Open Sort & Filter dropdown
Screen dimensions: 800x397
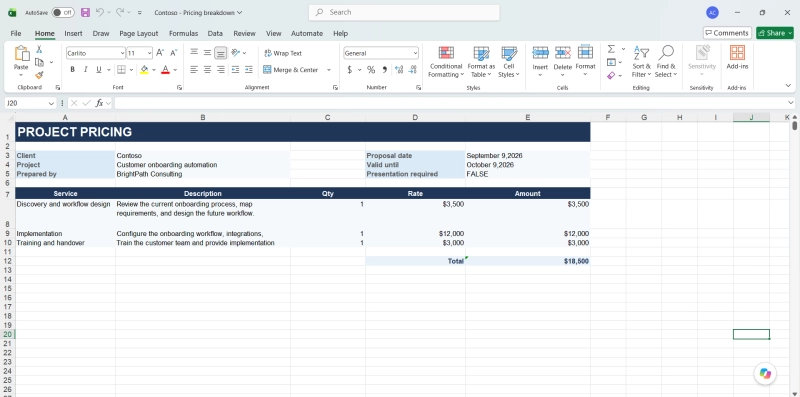point(641,61)
